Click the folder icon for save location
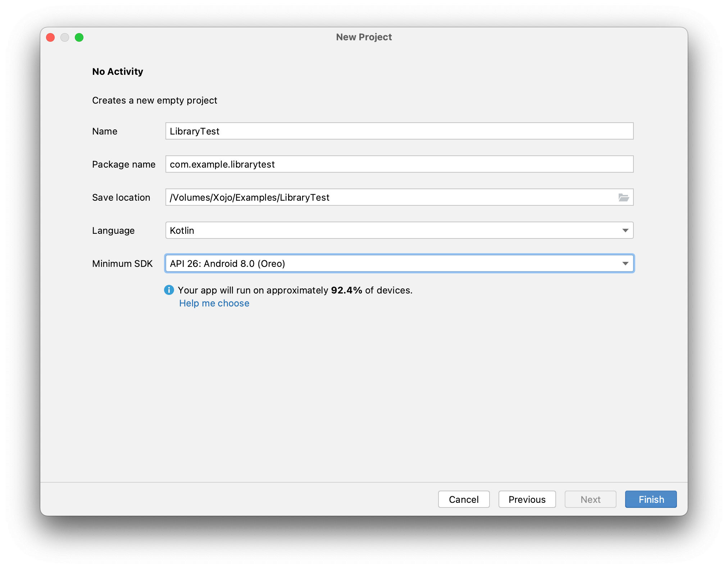 point(623,197)
